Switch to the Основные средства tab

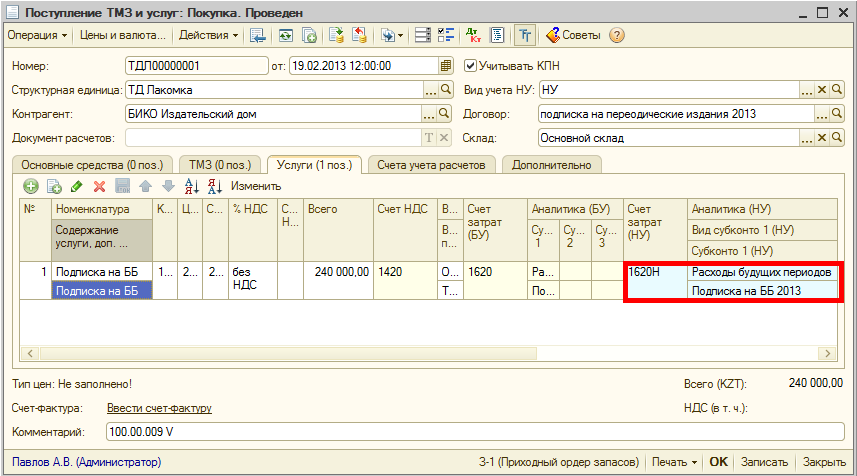[x=90, y=164]
